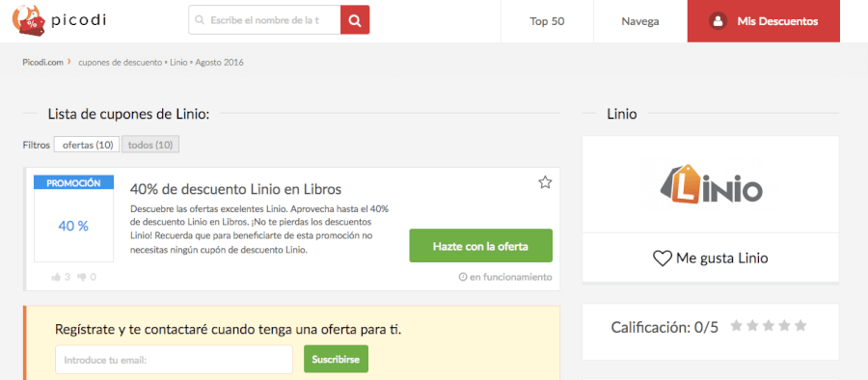The height and width of the screenshot is (380, 868).
Task: Click the red search magnifier button
Action: pos(355,20)
